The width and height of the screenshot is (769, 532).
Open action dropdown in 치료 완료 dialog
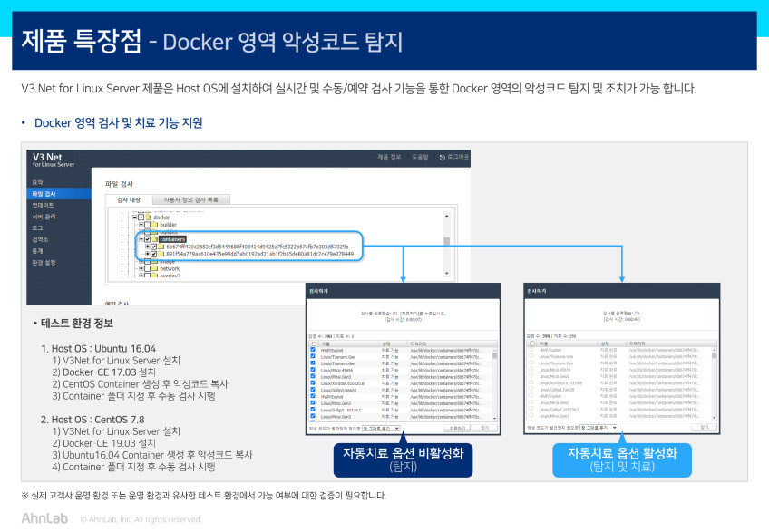pyautogui.click(x=599, y=428)
